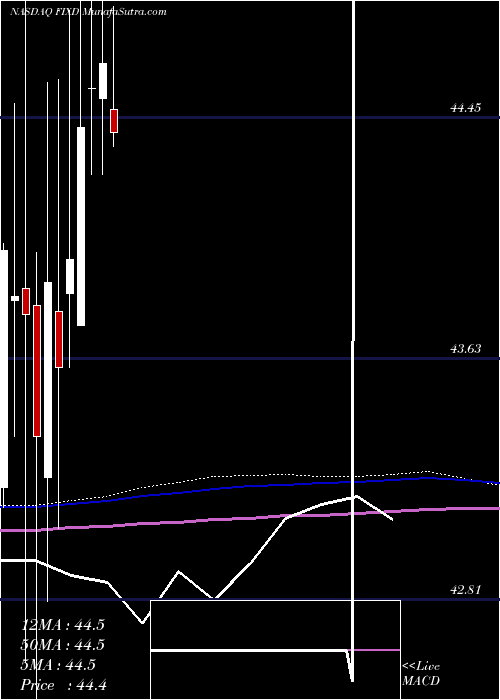Click the <<Live MACD label
500x700 pixels.
pyautogui.click(x=421, y=674)
